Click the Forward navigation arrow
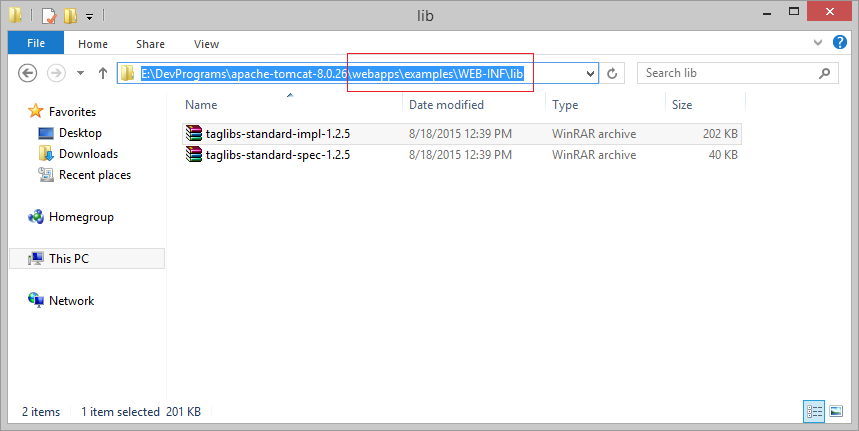 56,73
